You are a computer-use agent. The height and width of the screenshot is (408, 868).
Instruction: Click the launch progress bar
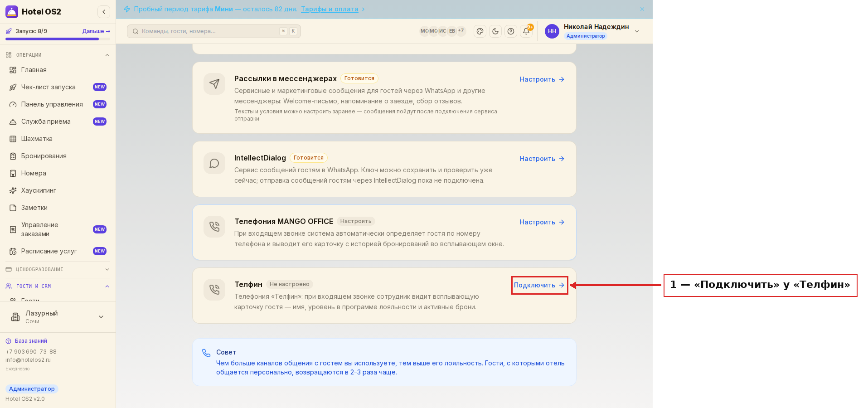(58, 39)
